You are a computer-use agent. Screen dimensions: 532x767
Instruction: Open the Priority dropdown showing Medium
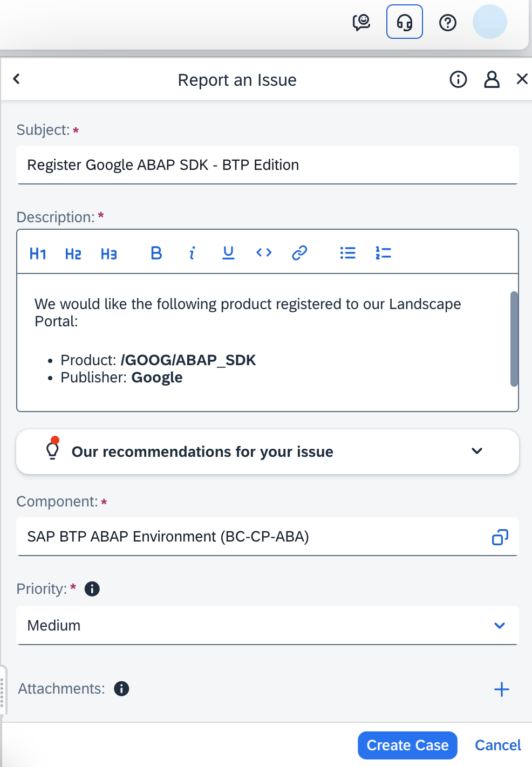pyautogui.click(x=500, y=626)
